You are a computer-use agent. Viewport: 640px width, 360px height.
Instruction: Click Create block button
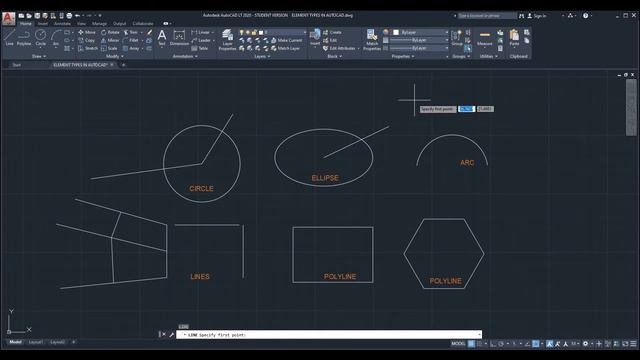[x=332, y=32]
